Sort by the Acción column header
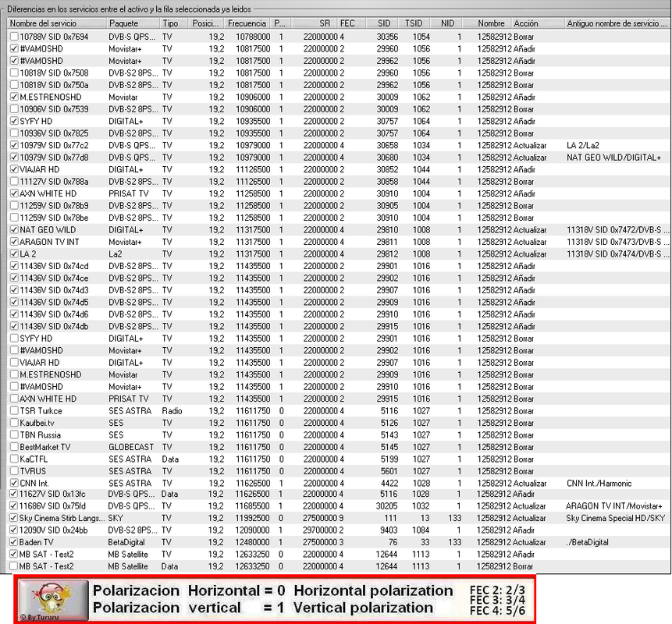The image size is (672, 624). (x=538, y=23)
